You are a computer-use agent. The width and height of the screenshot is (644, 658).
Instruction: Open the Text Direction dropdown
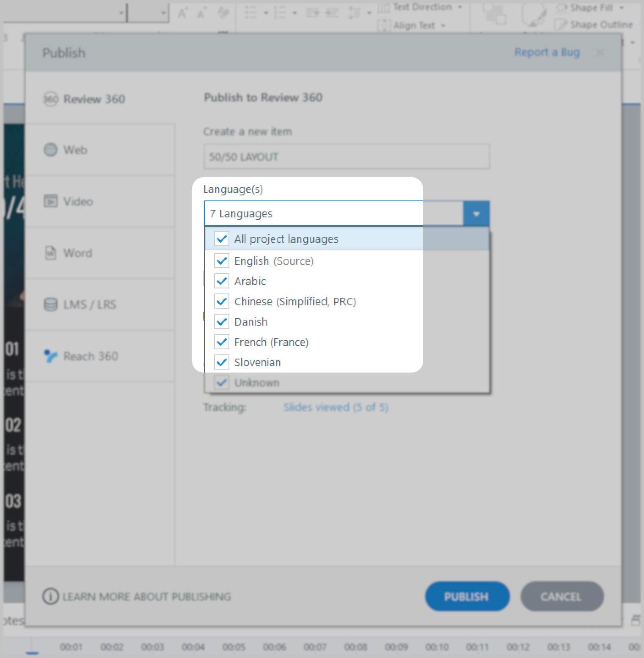(x=459, y=7)
